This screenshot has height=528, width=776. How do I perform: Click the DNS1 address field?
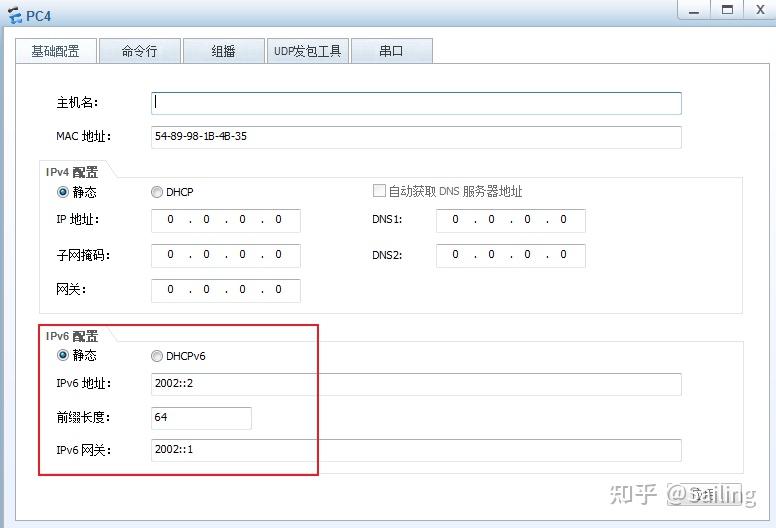tap(511, 220)
